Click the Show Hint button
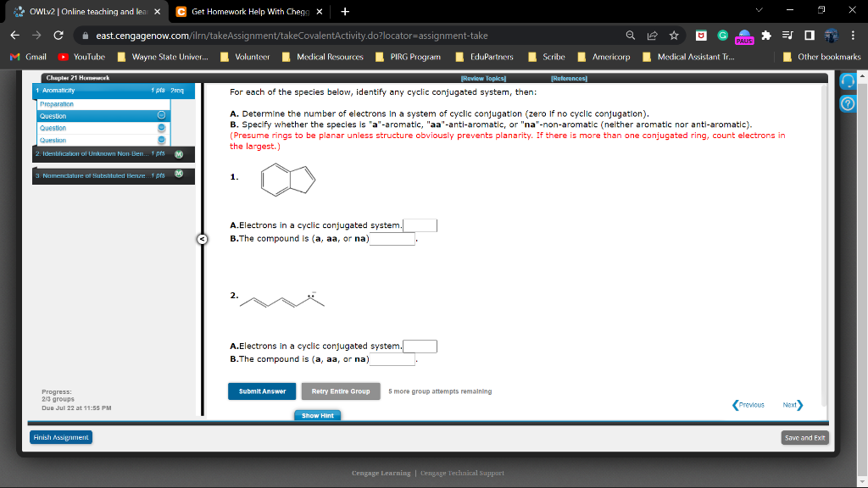Screen dimensions: 868x488 (318, 415)
